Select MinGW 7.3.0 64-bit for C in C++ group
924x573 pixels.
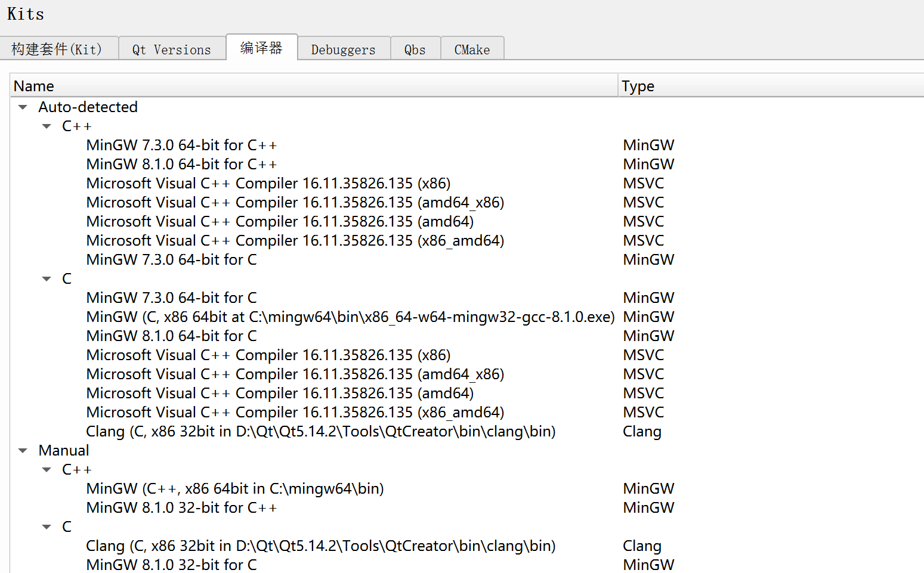[x=172, y=259]
